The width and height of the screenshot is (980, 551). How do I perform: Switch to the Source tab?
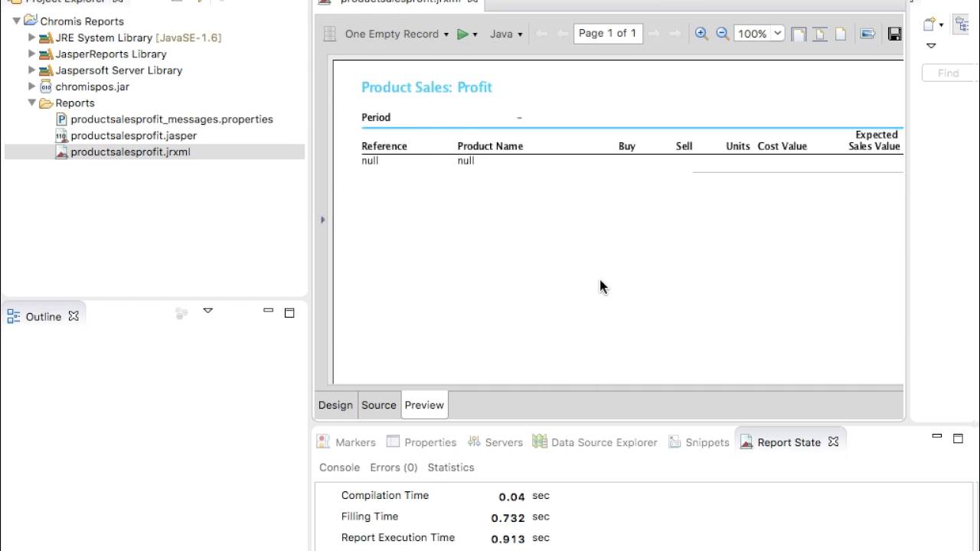[x=379, y=405]
